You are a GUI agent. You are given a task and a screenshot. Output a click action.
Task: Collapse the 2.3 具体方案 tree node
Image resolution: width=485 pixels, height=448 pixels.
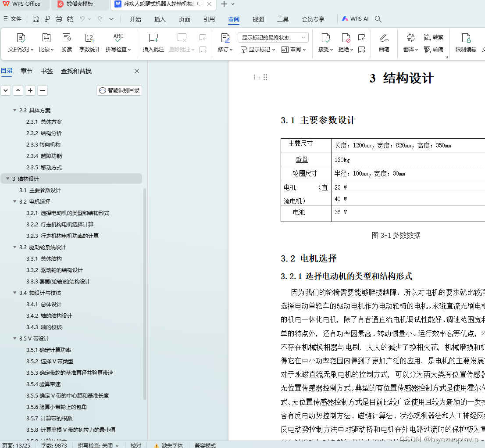click(x=14, y=110)
